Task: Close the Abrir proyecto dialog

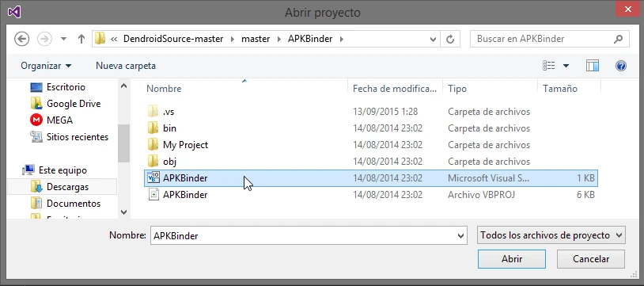Action: coord(628,9)
